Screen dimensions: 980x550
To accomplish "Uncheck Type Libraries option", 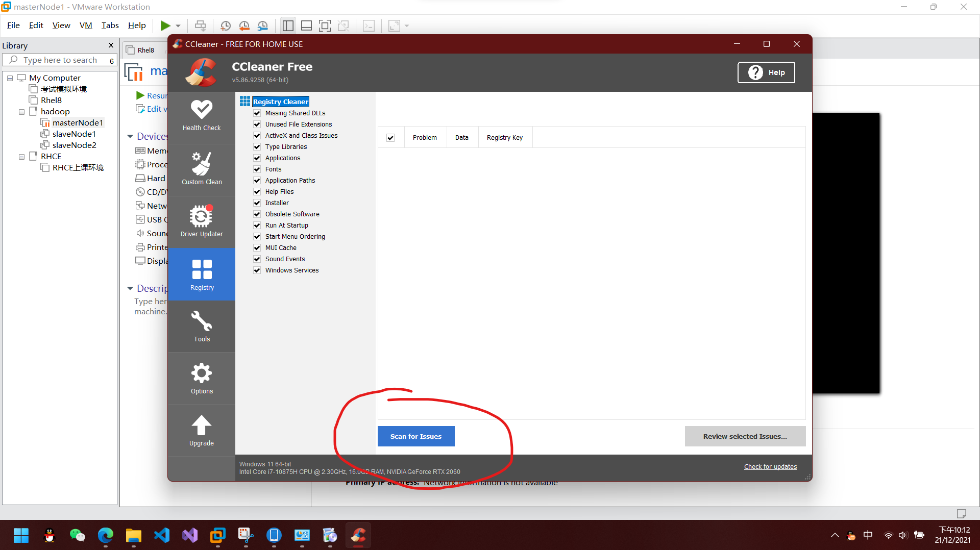I will pyautogui.click(x=257, y=146).
